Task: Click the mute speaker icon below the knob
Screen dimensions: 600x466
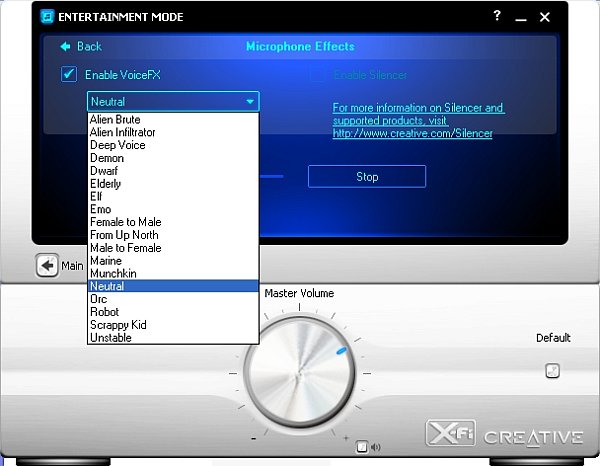Action: coord(376,447)
